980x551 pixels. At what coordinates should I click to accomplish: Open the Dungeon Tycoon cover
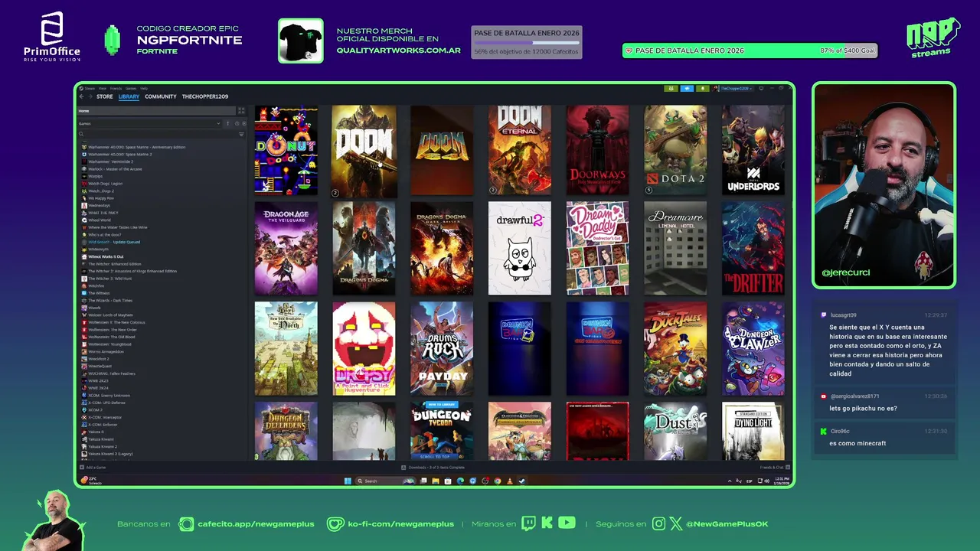442,431
